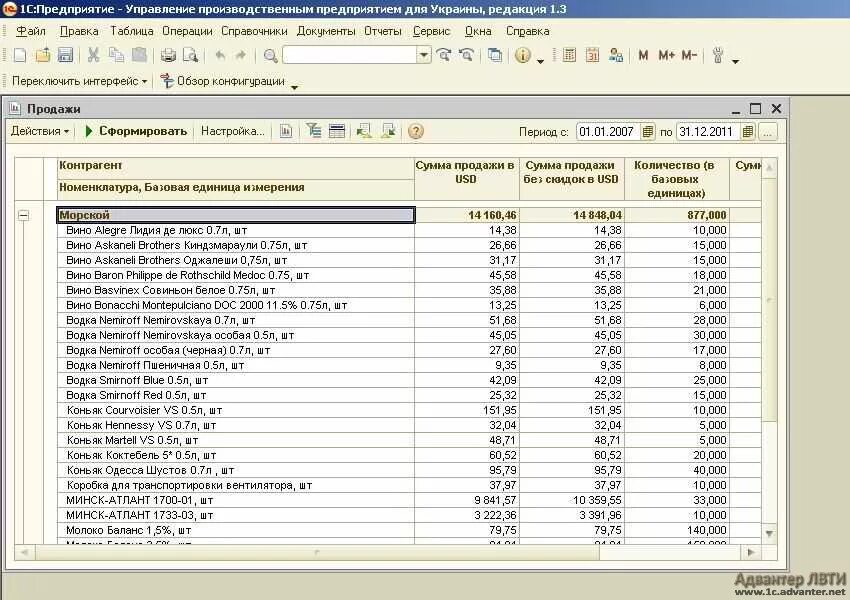Click the period start date field 01.01.2007
850x600 pixels.
click(609, 132)
